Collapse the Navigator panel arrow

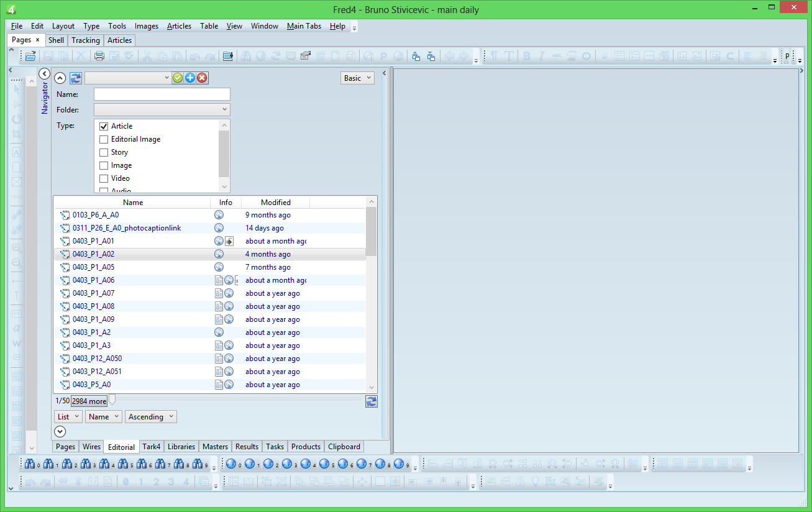(x=44, y=73)
